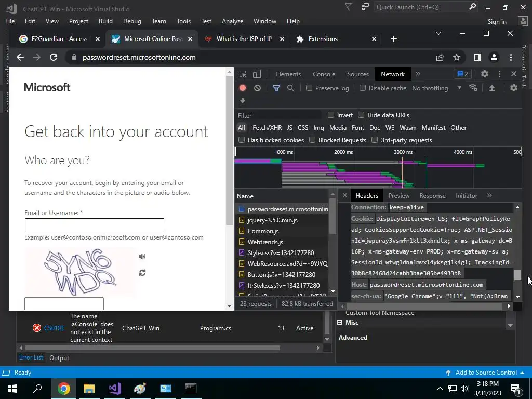Viewport: 532px width, 399px height.
Task: Toggle Chrome side panel icon
Action: 477,57
